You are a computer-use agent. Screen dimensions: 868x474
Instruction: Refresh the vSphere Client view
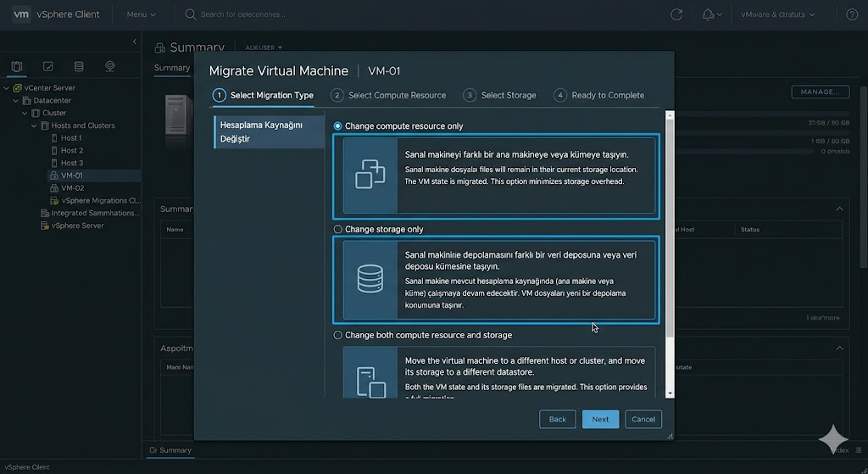point(676,15)
